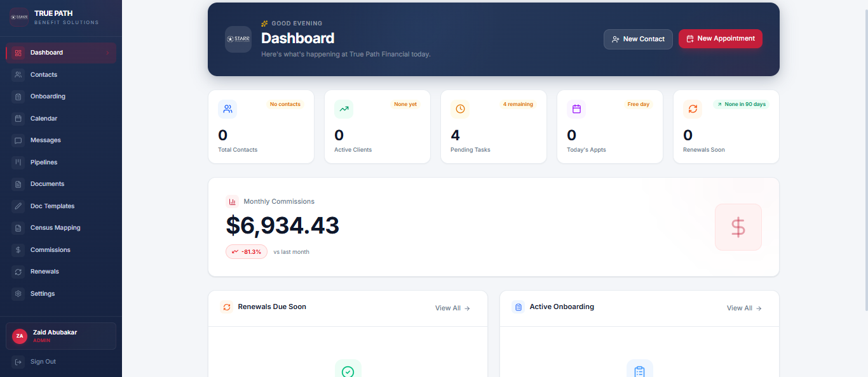Click the refresh icon on the Renewals Soon card
This screenshot has width=868, height=377.
[693, 109]
